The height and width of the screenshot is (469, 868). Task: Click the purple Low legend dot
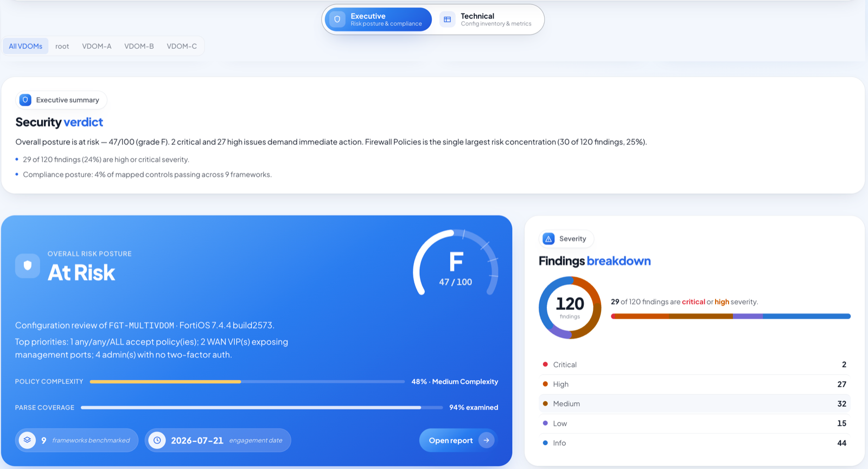coord(545,423)
